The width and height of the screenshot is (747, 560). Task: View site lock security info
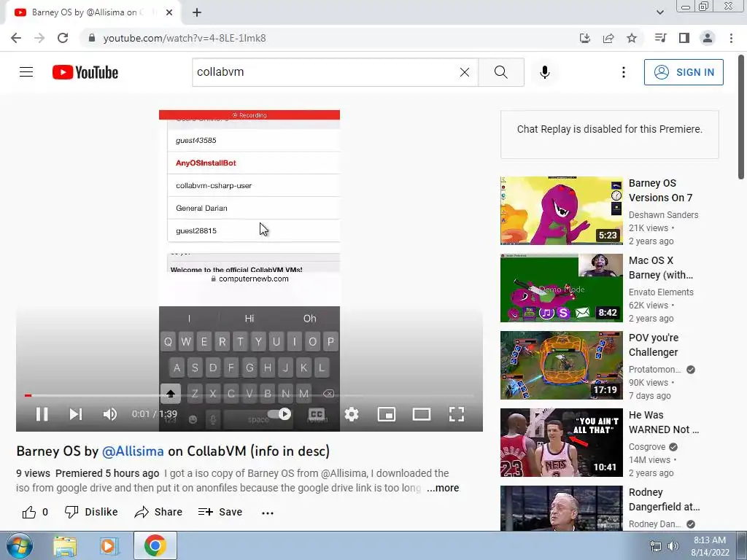tap(91, 38)
